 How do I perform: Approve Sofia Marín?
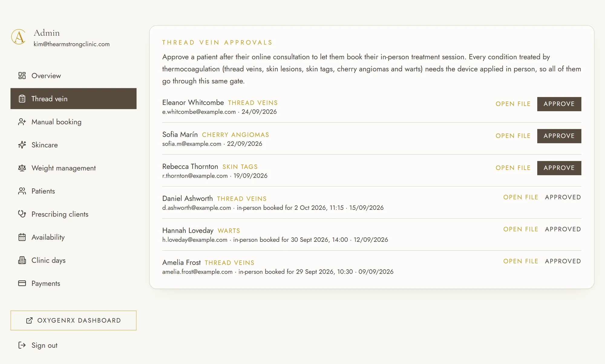pyautogui.click(x=559, y=136)
